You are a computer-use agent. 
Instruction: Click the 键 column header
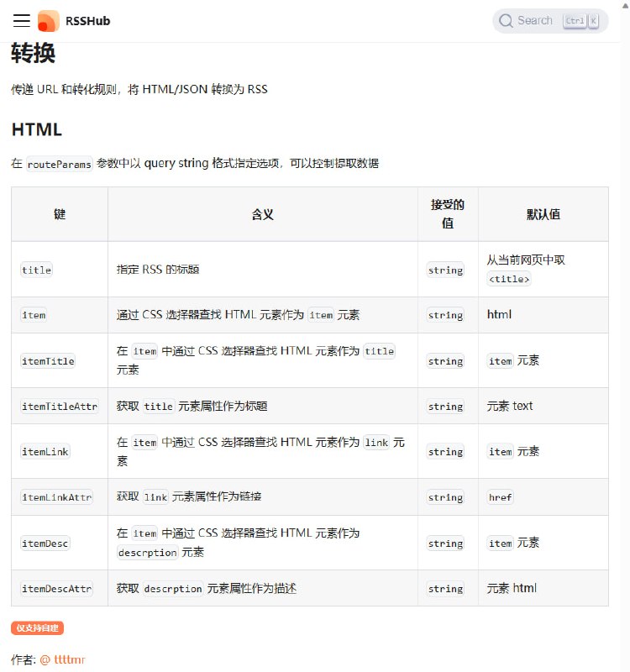pos(60,214)
